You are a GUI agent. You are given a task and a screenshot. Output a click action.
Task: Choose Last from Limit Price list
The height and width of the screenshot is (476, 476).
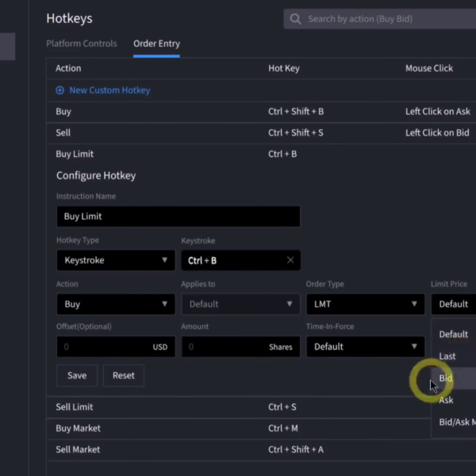[x=447, y=356]
